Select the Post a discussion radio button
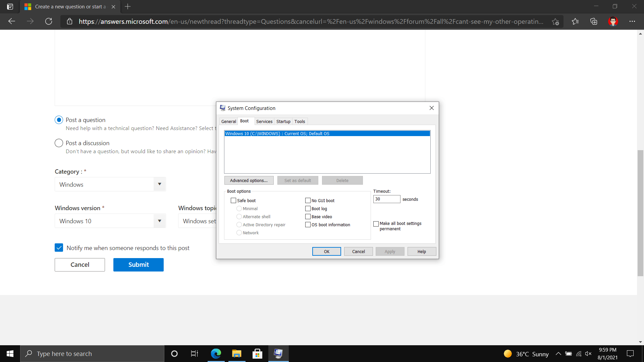644x362 pixels. [59, 143]
